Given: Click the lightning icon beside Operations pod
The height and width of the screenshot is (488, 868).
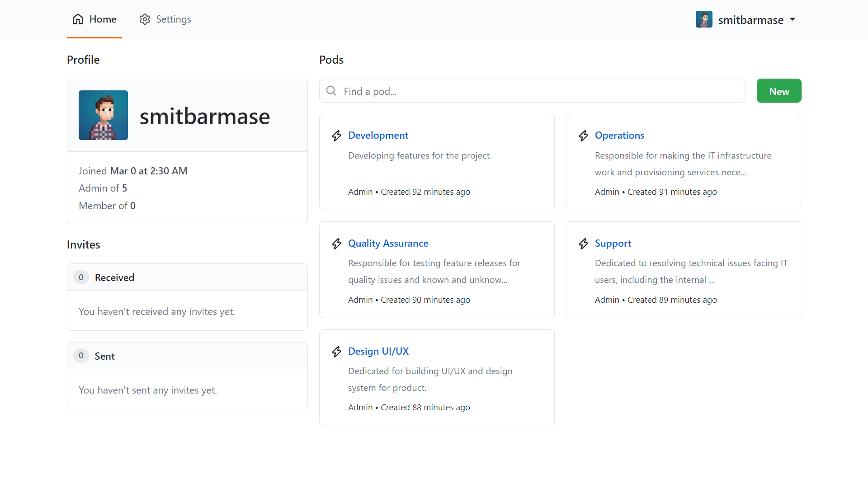Looking at the screenshot, I should coord(583,136).
